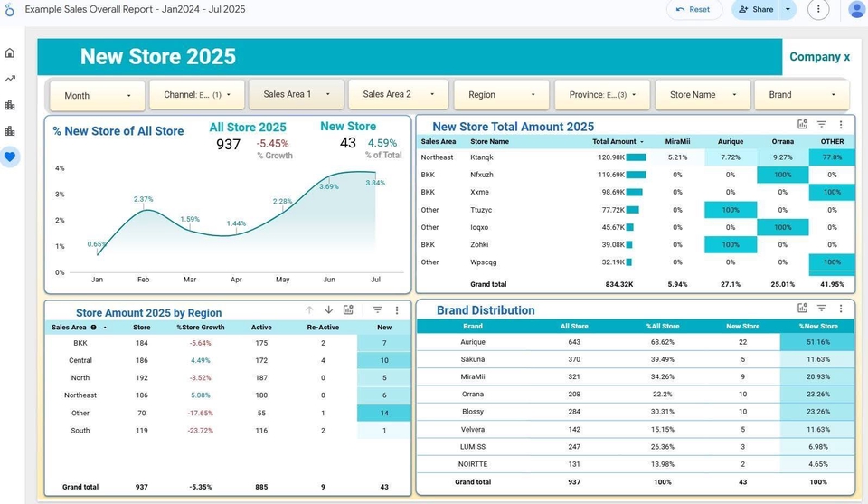Image resolution: width=868 pixels, height=504 pixels.
Task: Open the Store Name filter dropdown
Action: (703, 95)
